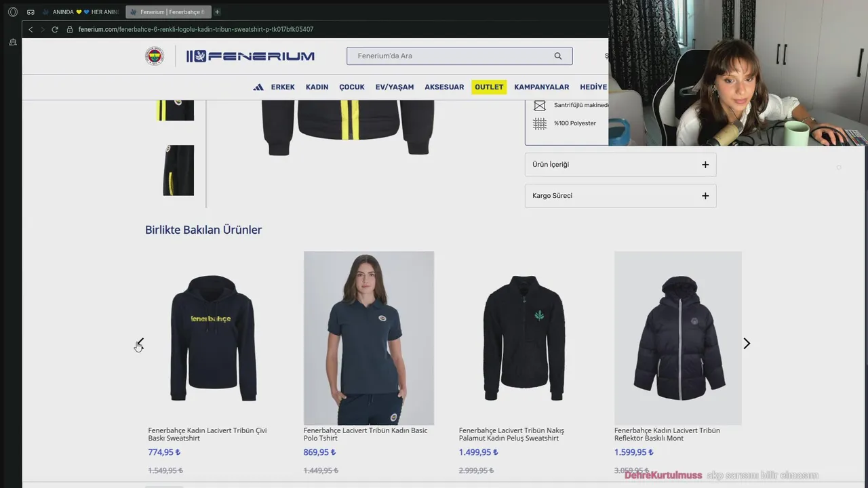The width and height of the screenshot is (868, 488).
Task: Click the Birlikte Bakılan Ürünler heading
Action: coord(203,230)
